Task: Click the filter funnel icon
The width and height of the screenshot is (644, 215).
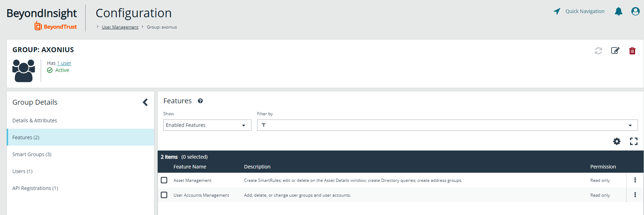Action: 264,125
